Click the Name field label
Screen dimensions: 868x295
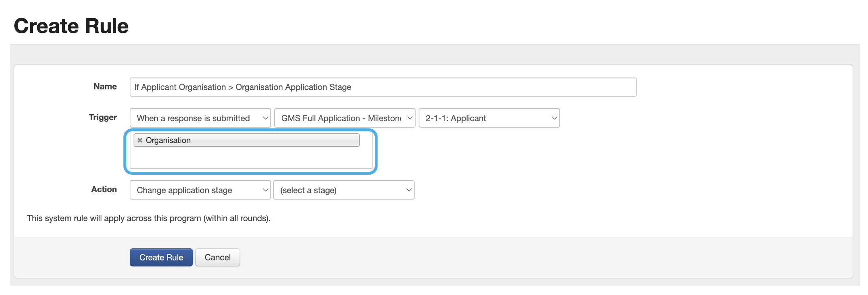pyautogui.click(x=105, y=87)
